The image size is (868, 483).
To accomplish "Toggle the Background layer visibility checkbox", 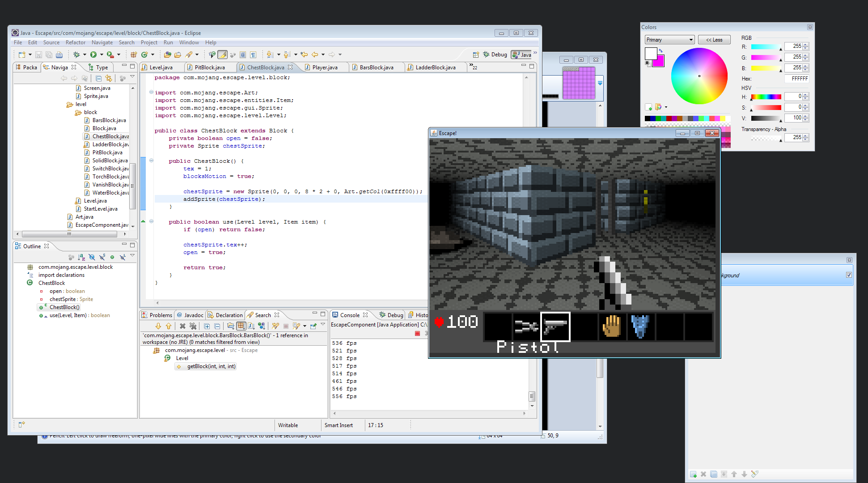I will [849, 275].
